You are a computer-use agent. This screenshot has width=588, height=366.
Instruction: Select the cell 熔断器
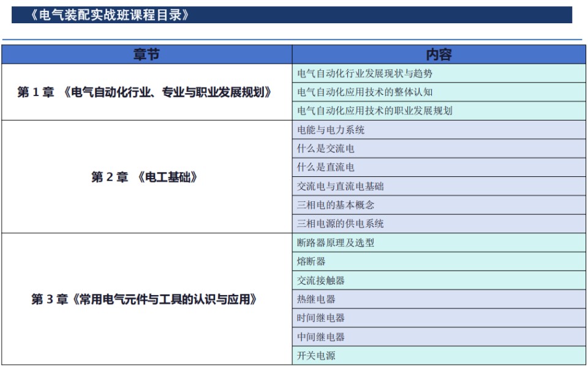pos(439,261)
